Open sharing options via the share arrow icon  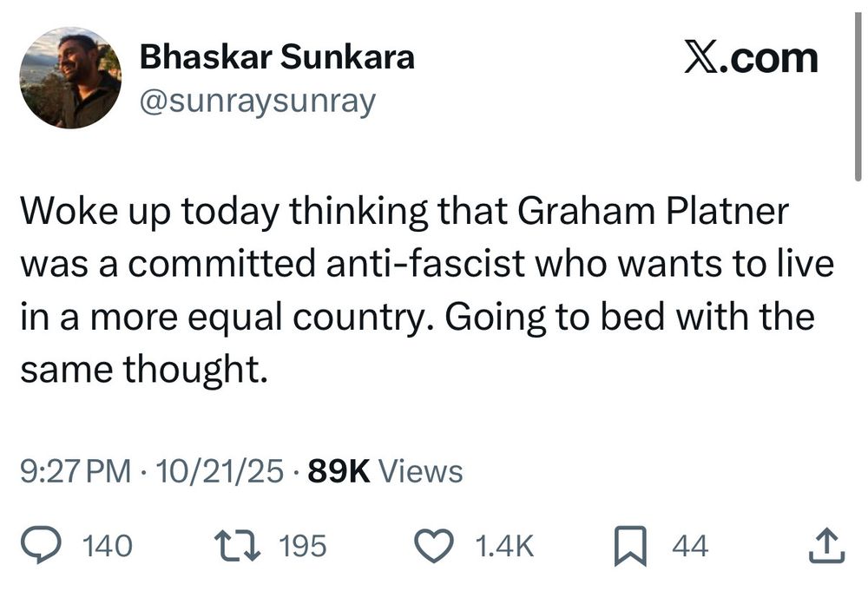pyautogui.click(x=825, y=546)
